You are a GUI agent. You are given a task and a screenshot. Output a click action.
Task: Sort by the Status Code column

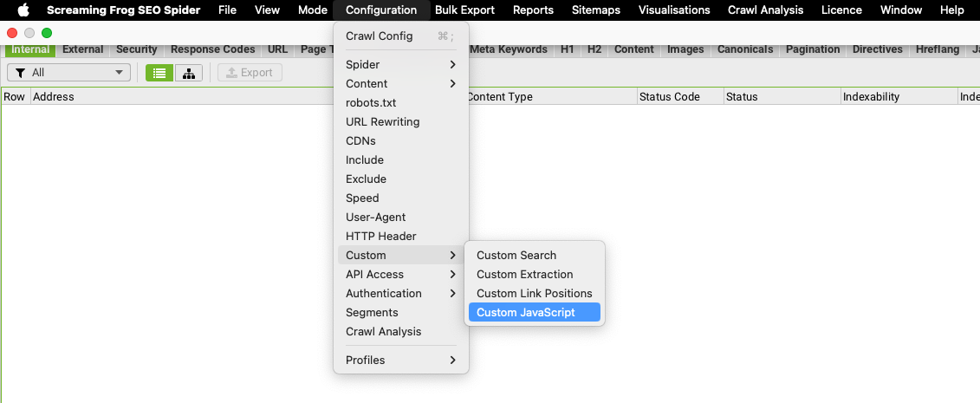coord(680,97)
